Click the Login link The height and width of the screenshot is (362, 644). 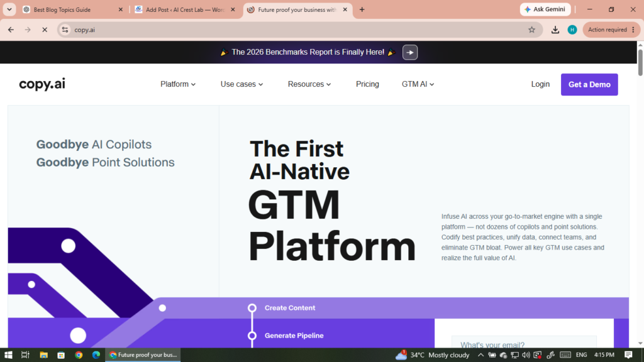pos(540,84)
